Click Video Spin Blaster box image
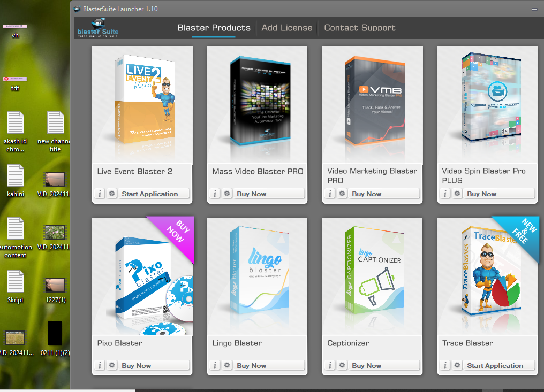This screenshot has height=392, width=544. 491,98
